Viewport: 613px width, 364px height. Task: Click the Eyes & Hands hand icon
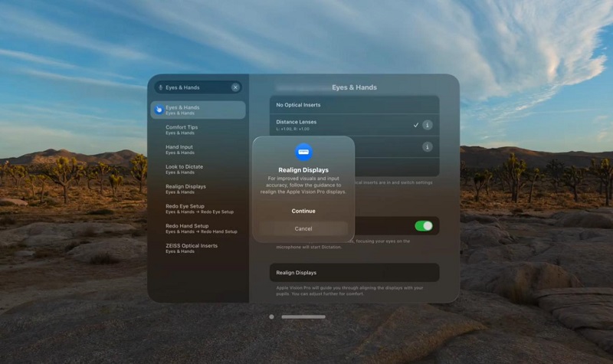(159, 110)
